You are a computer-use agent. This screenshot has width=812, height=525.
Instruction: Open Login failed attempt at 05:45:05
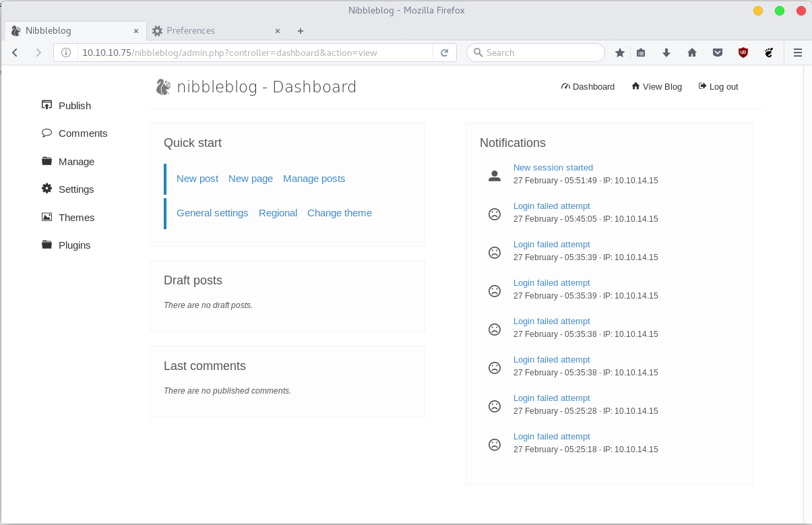552,206
